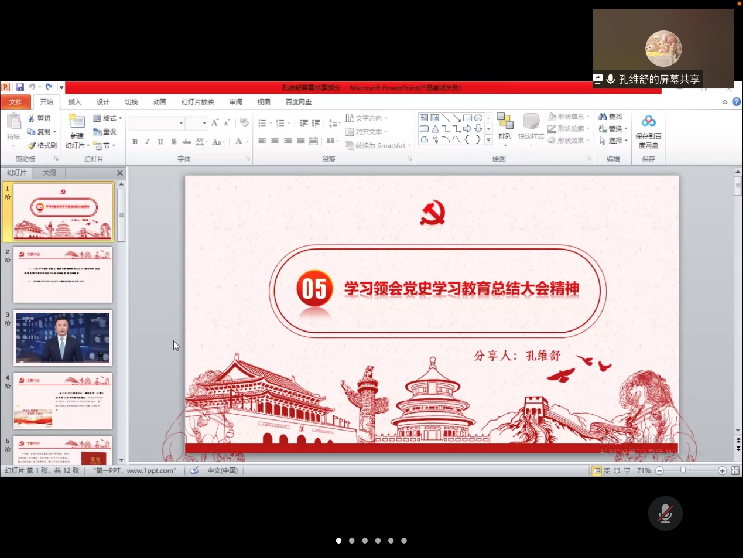Click Save to Baidu Netdisk (保存到百度网盘) icon
Image resolution: width=746 pixels, height=560 pixels.
click(x=648, y=122)
